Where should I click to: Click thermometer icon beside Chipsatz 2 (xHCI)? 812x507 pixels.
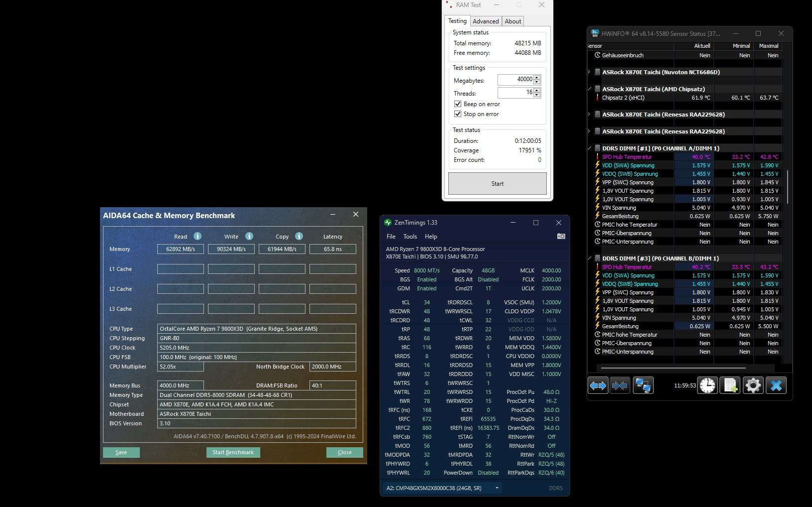click(597, 98)
